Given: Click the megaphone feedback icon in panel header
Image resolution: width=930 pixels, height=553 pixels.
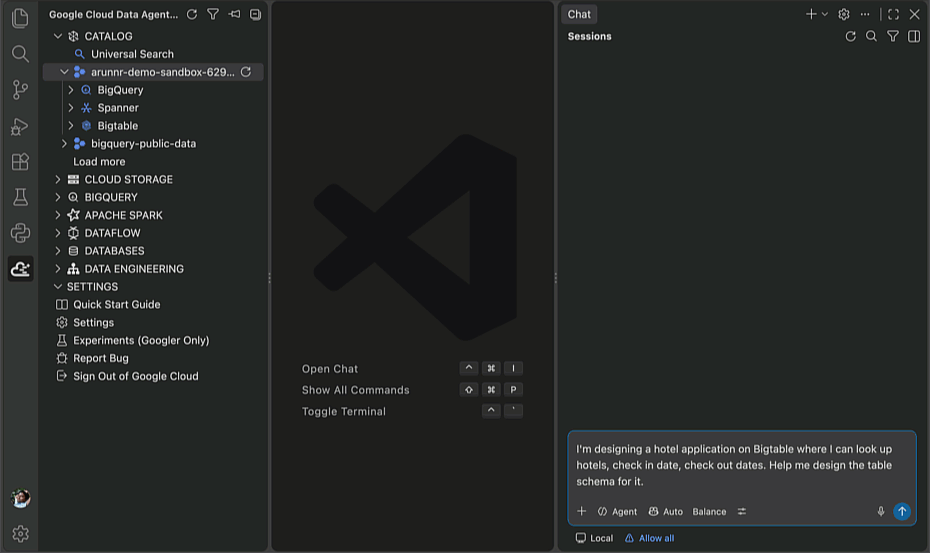Looking at the screenshot, I should tap(234, 14).
